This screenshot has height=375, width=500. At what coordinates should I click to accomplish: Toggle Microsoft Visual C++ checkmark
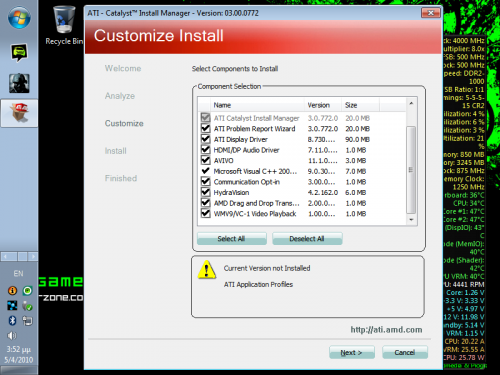click(206, 171)
